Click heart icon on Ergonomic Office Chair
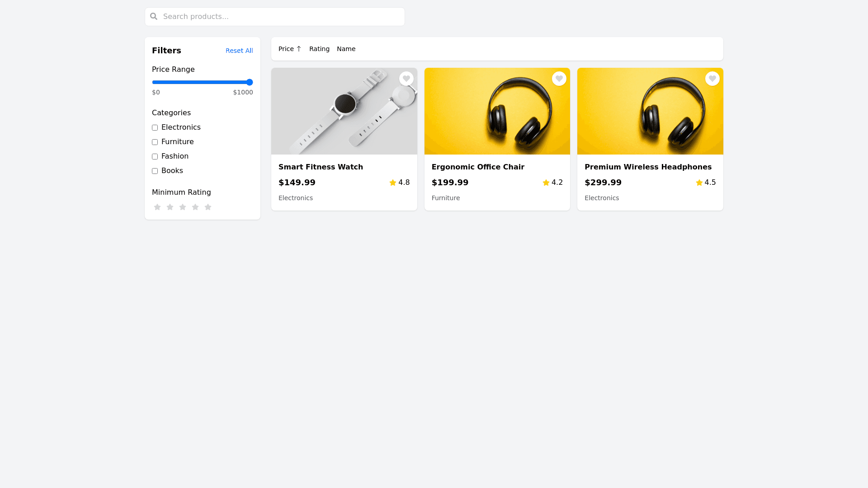Viewport: 868px width, 488px height. 559,79
